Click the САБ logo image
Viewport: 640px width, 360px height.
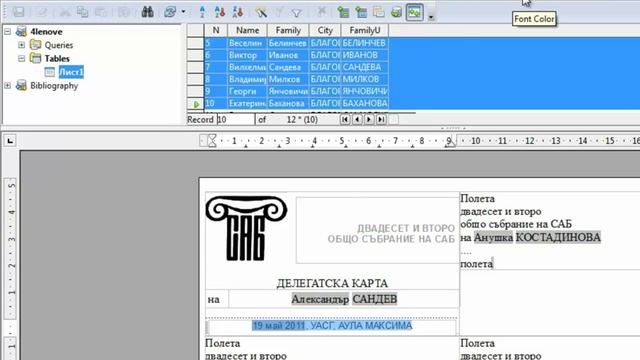[x=246, y=228]
